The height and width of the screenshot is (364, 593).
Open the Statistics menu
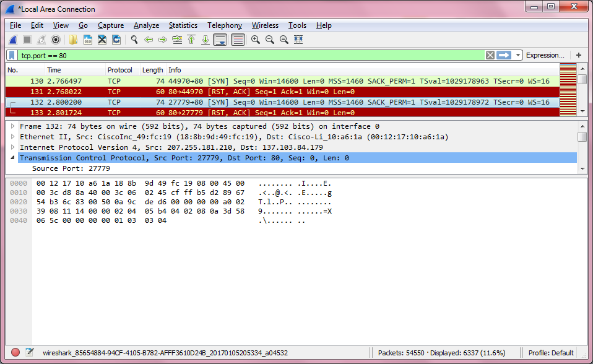pyautogui.click(x=183, y=25)
